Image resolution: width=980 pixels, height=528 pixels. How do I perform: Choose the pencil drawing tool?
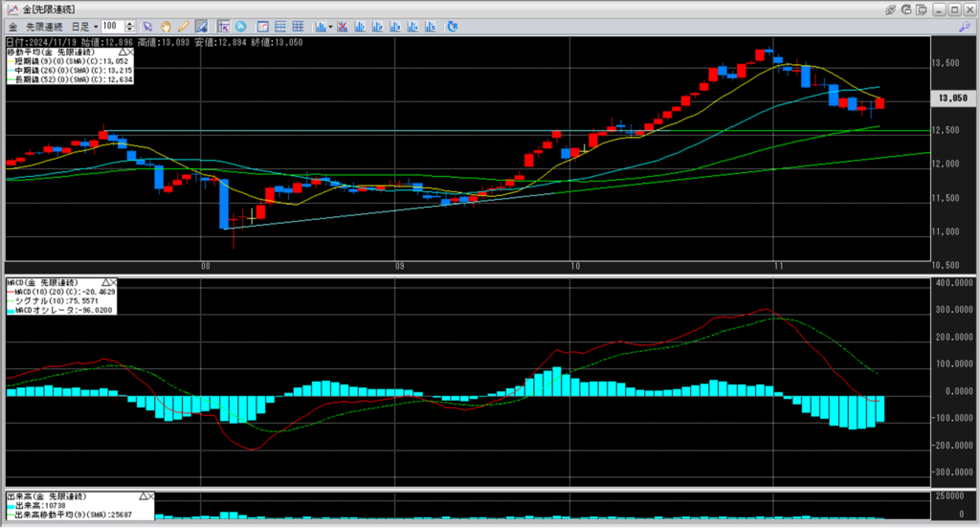click(183, 26)
